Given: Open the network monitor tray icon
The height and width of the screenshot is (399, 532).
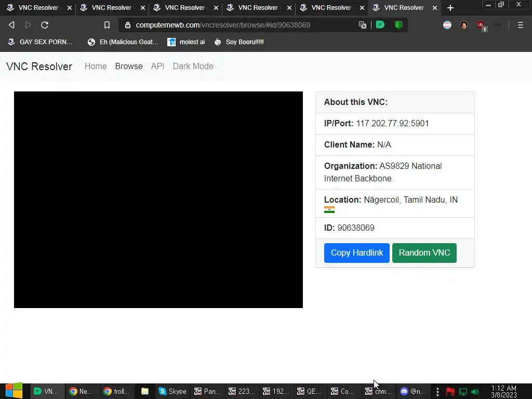Looking at the screenshot, I should [x=463, y=392].
